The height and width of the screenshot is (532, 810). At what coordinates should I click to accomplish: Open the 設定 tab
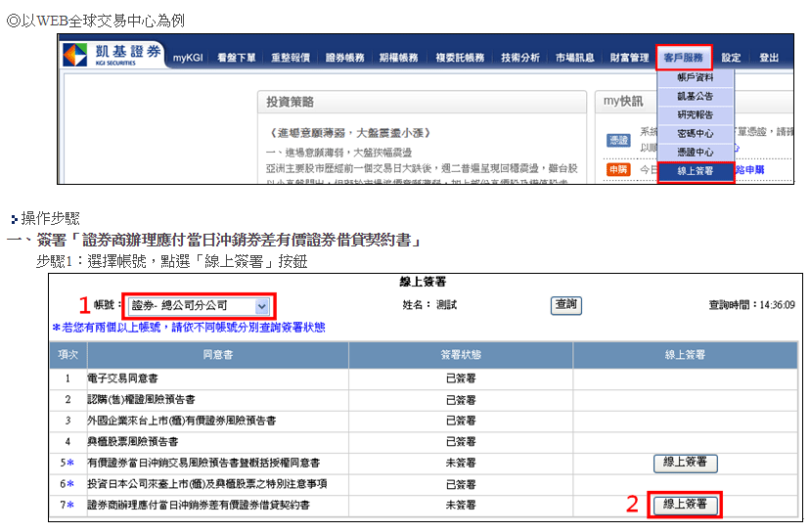[731, 58]
